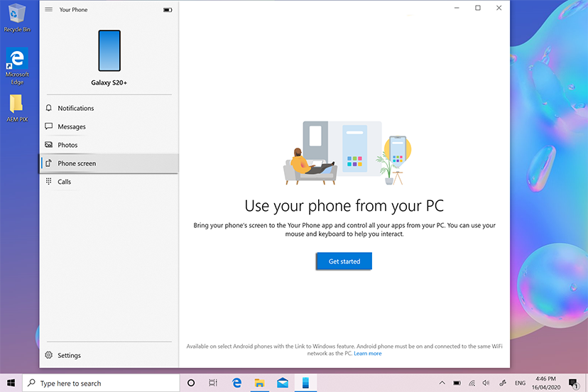Select the AEM PIX folder on desktop
The image size is (588, 392).
(17, 109)
